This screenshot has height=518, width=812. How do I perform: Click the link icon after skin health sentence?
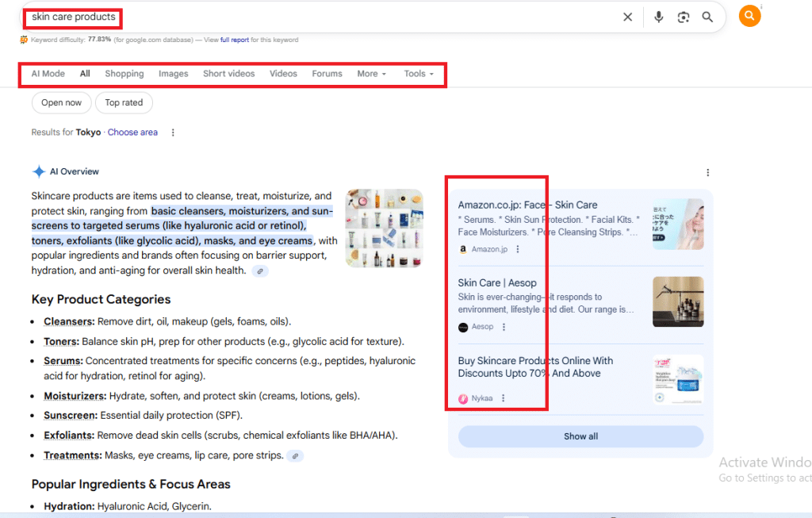click(260, 271)
